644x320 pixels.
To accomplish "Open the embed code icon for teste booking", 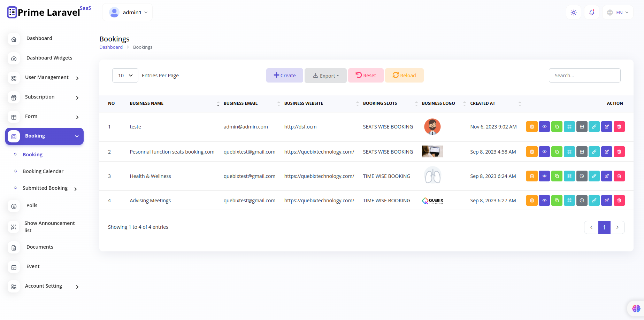I will [544, 126].
